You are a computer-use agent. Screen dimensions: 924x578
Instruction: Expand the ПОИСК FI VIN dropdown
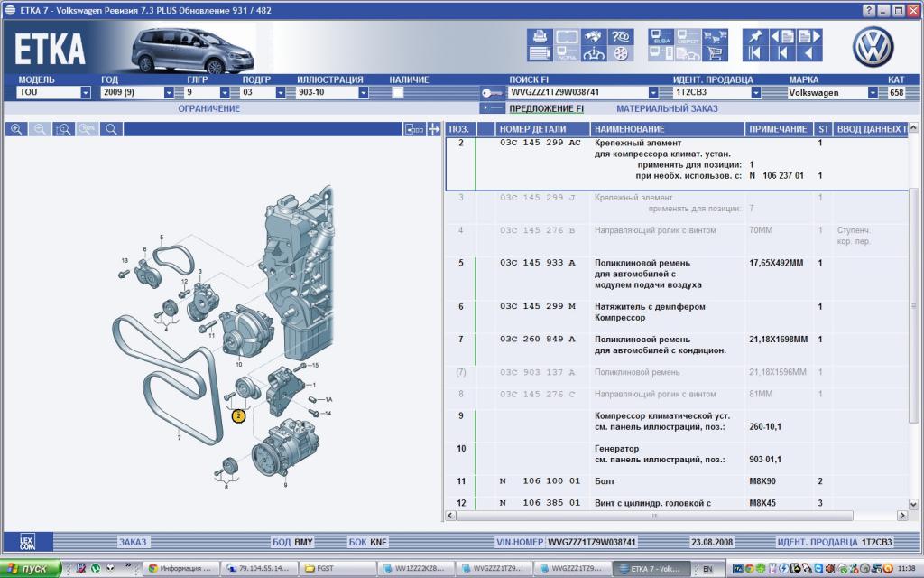653,93
